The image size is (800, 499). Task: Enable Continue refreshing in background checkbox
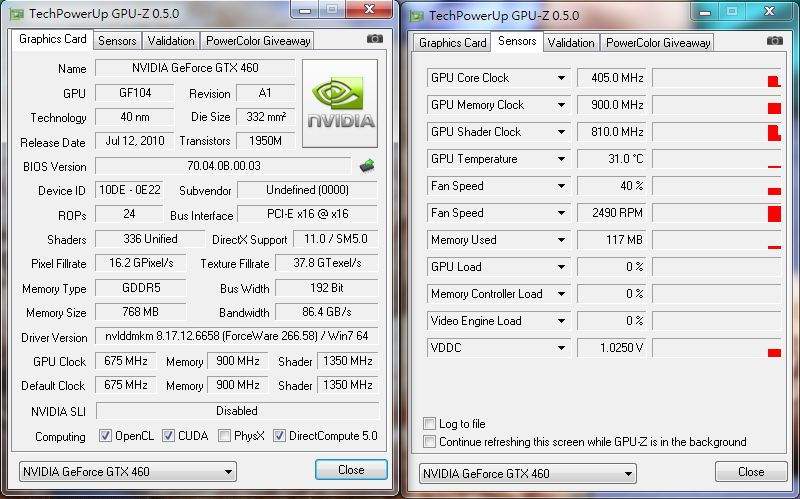pyautogui.click(x=430, y=441)
